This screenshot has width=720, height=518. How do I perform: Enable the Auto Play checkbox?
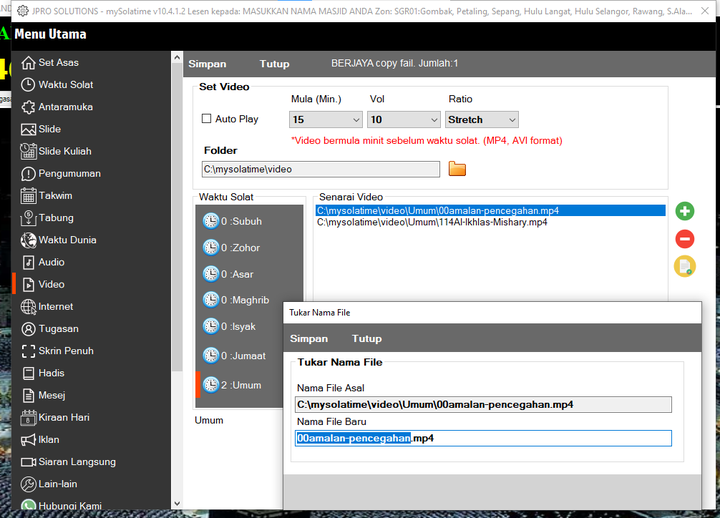coord(207,118)
